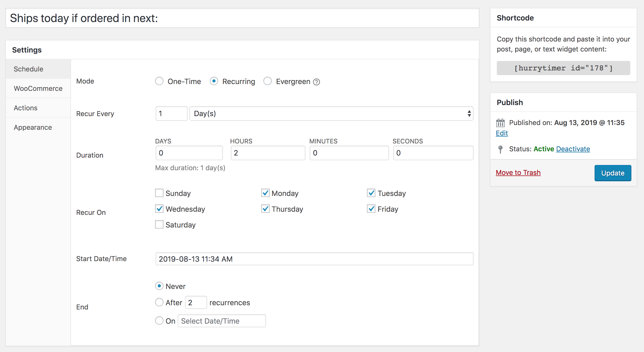Image resolution: width=644 pixels, height=352 pixels.
Task: Click the Move to Trash link
Action: coord(518,173)
